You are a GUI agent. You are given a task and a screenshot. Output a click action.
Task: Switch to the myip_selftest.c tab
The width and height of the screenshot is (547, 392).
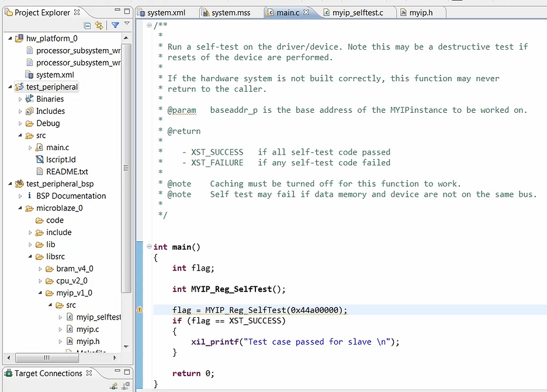(x=357, y=12)
